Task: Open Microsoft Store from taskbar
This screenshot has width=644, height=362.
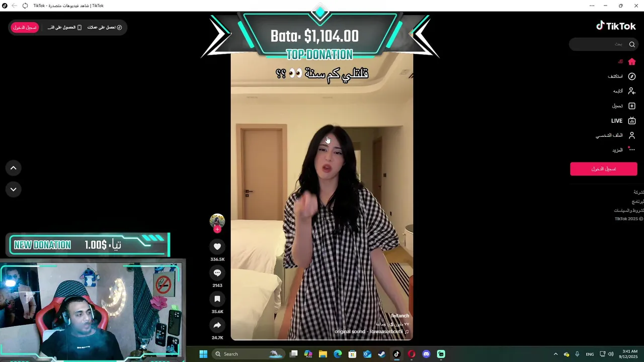Action: (x=352, y=354)
